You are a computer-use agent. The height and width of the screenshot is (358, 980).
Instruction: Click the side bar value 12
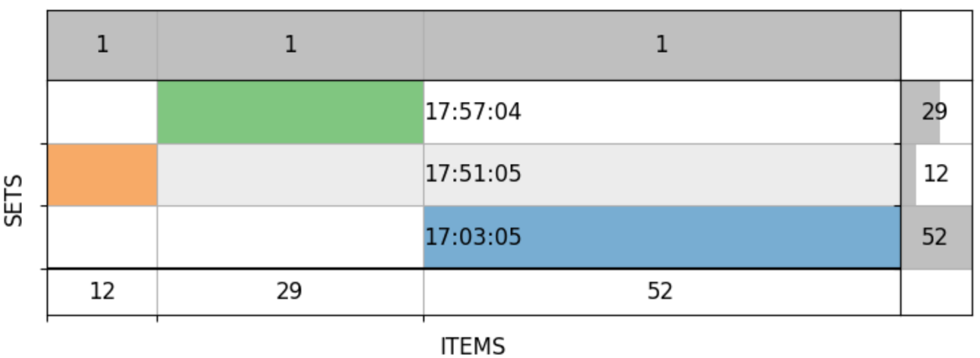[936, 173]
